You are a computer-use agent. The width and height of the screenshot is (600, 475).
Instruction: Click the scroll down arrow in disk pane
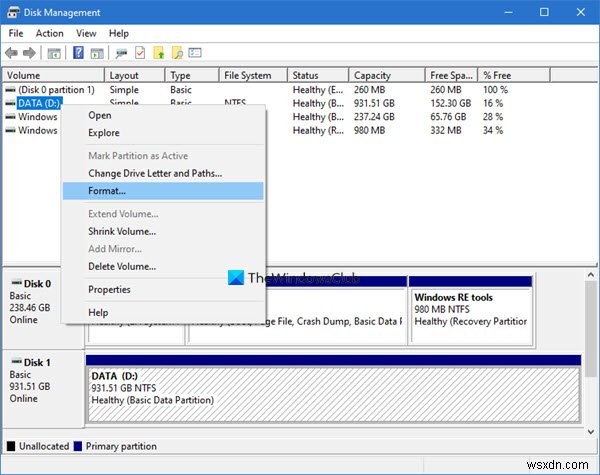click(x=591, y=432)
